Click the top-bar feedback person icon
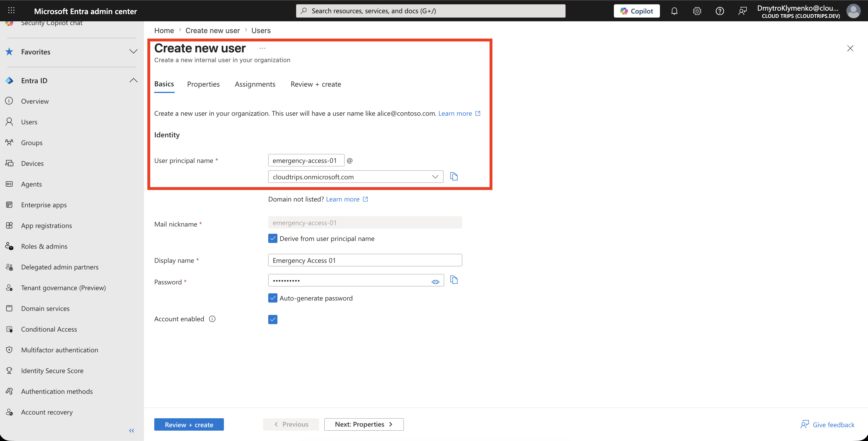Viewport: 868px width, 441px height. (743, 11)
